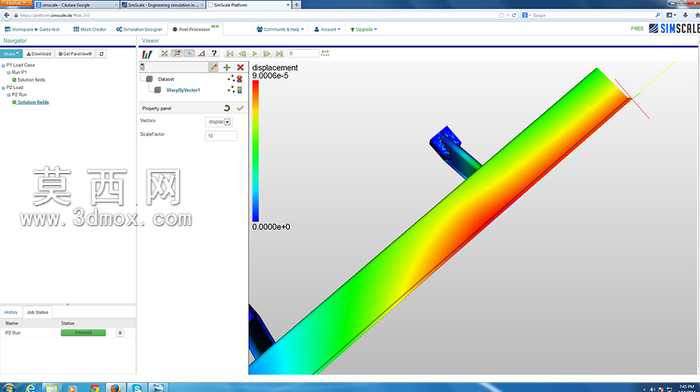Open the Workspace dropdown menu
Viewport: 700px width, 392px height.
coord(32,29)
